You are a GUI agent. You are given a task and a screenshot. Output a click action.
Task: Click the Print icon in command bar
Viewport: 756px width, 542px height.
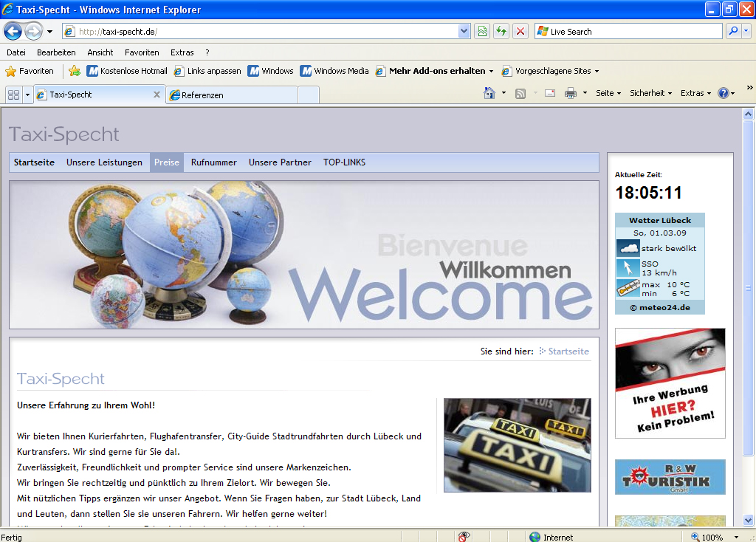click(x=570, y=93)
